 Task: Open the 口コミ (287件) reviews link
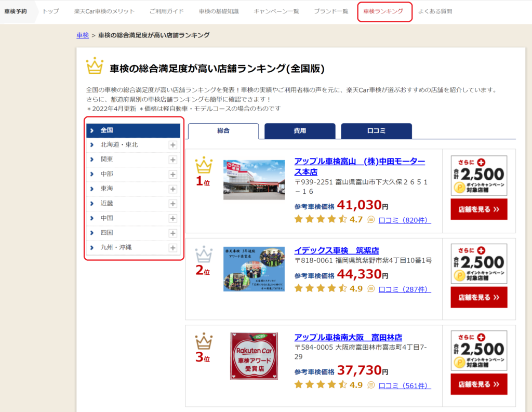pos(404,289)
